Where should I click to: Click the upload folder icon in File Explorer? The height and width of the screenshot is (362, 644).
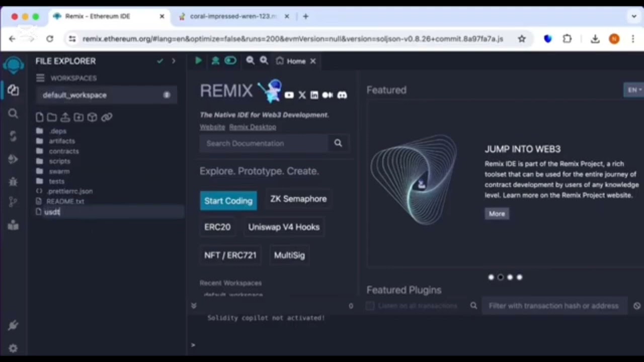78,117
